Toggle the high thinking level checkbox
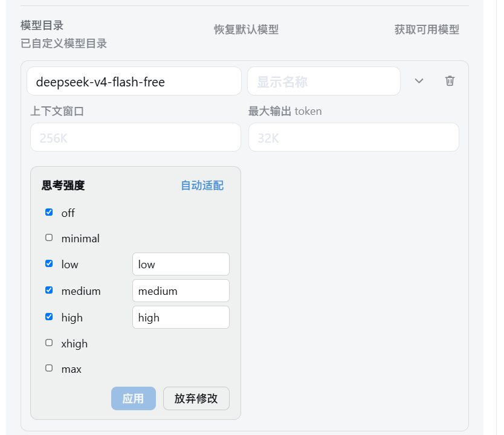Image resolution: width=504 pixels, height=435 pixels. pyautogui.click(x=49, y=317)
